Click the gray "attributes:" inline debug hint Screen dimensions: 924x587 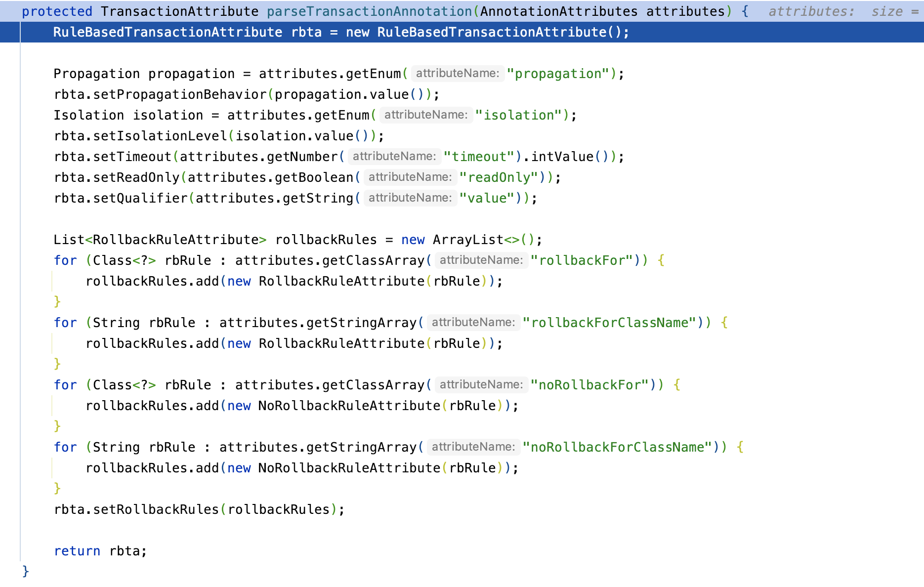tap(811, 11)
